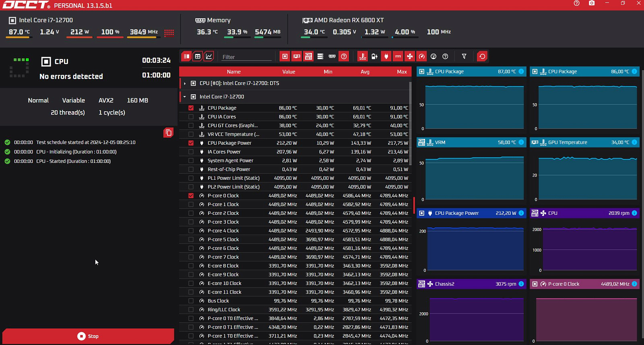Sort by the Value column header
This screenshot has height=345, width=644.
(289, 72)
